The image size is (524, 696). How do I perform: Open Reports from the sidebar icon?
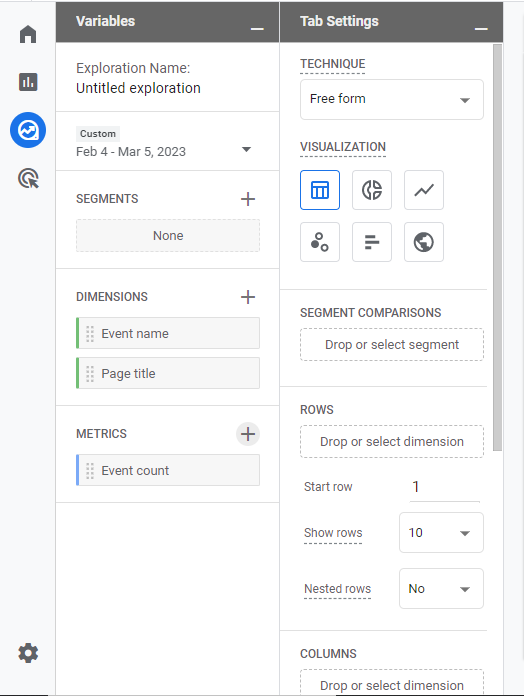[28, 82]
